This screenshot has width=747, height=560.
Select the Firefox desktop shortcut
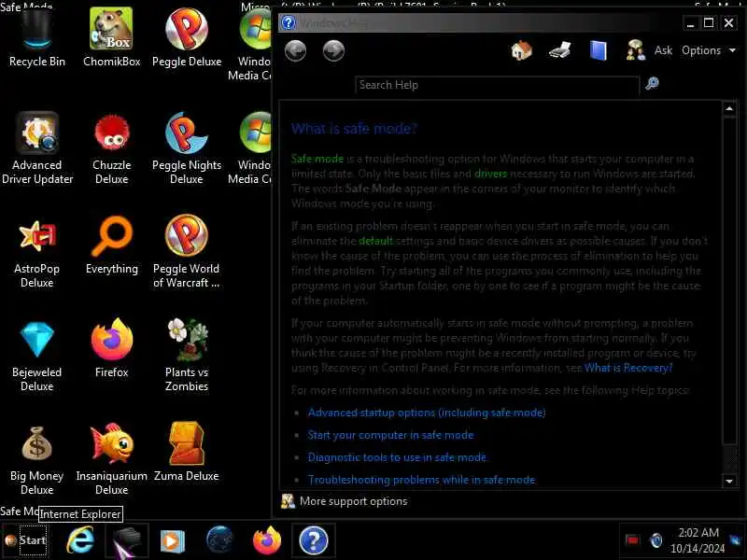coord(111,348)
